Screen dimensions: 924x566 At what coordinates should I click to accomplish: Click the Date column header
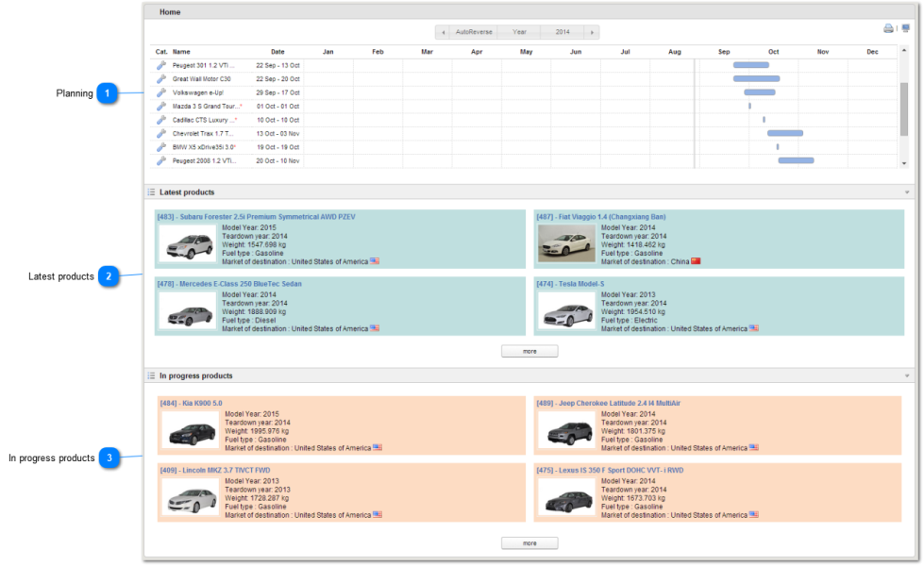(277, 52)
